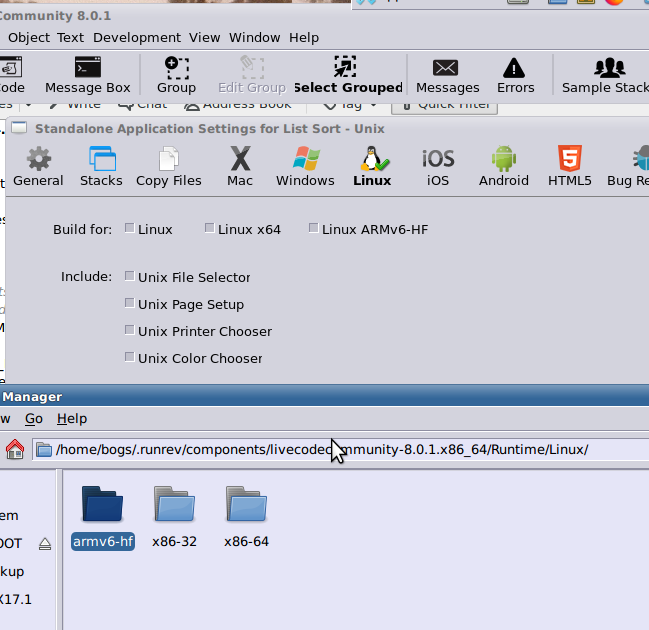Click the eject icon in sidebar
This screenshot has height=630, width=649.
45,544
